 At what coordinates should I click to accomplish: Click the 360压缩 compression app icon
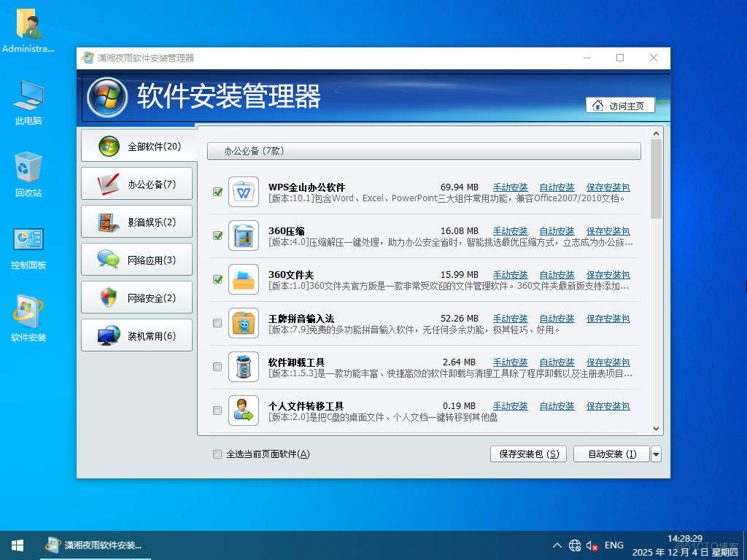tap(243, 234)
